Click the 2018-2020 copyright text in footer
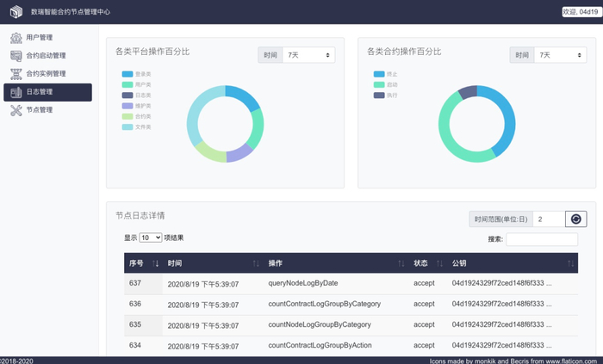This screenshot has height=364, width=603. (16, 361)
